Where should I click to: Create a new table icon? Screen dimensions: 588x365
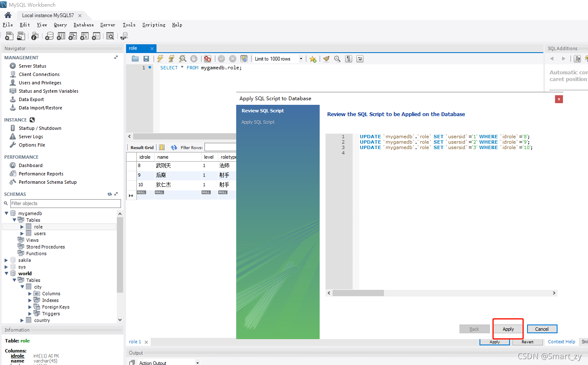click(x=61, y=36)
